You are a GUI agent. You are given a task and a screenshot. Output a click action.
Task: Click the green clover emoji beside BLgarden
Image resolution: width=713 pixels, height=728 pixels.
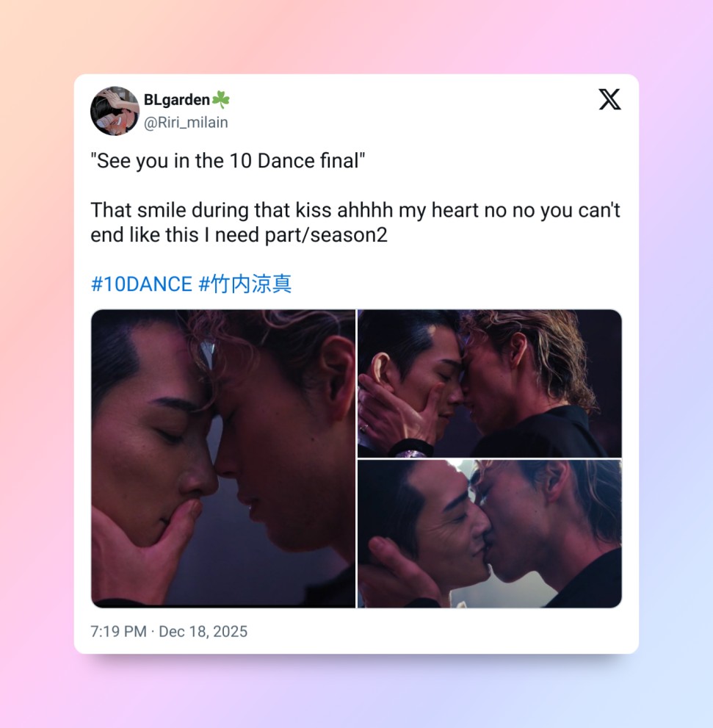[221, 99]
